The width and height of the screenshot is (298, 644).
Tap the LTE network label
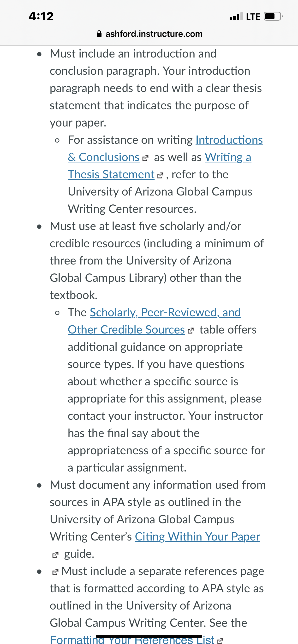click(x=253, y=17)
